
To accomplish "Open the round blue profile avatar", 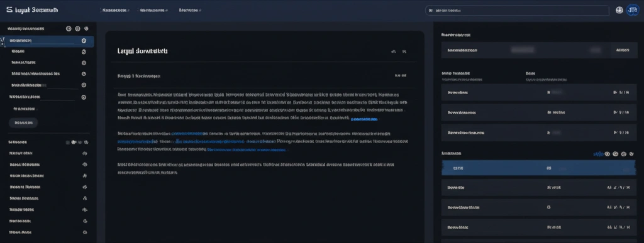I will (632, 10).
